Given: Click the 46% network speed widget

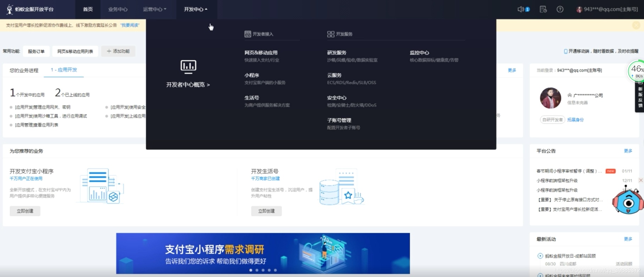Looking at the screenshot, I should [x=636, y=71].
